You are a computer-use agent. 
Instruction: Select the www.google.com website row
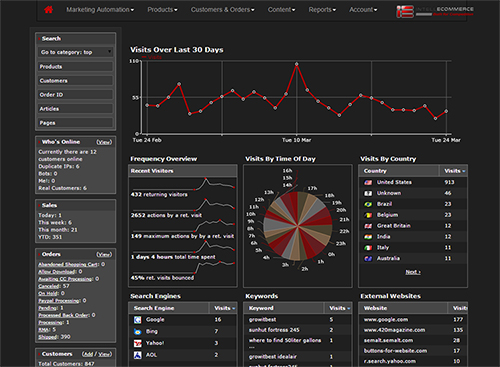[x=413, y=320]
